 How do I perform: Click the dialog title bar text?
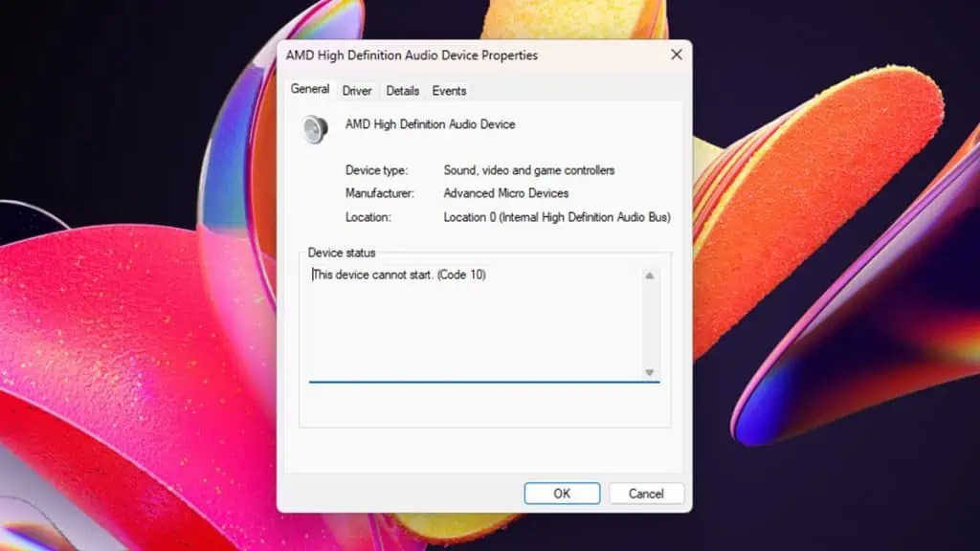[x=412, y=55]
